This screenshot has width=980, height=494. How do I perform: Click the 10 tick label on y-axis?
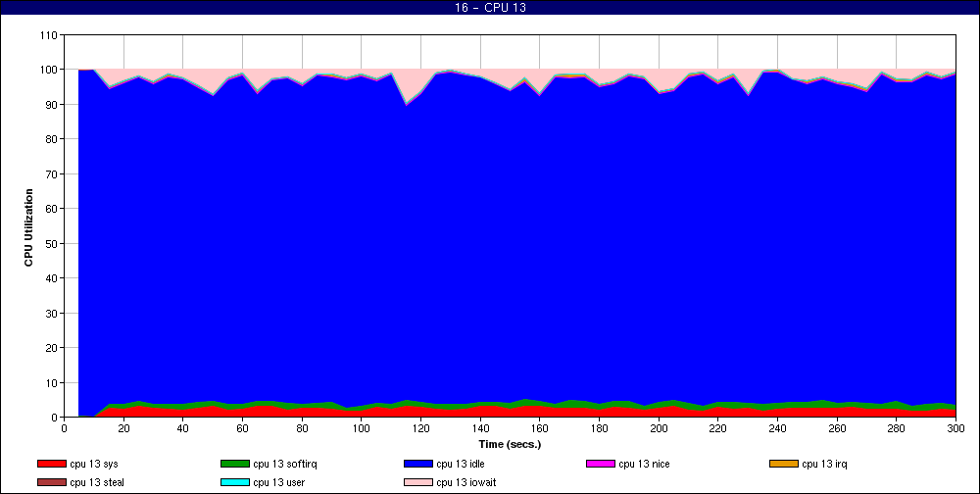51,382
